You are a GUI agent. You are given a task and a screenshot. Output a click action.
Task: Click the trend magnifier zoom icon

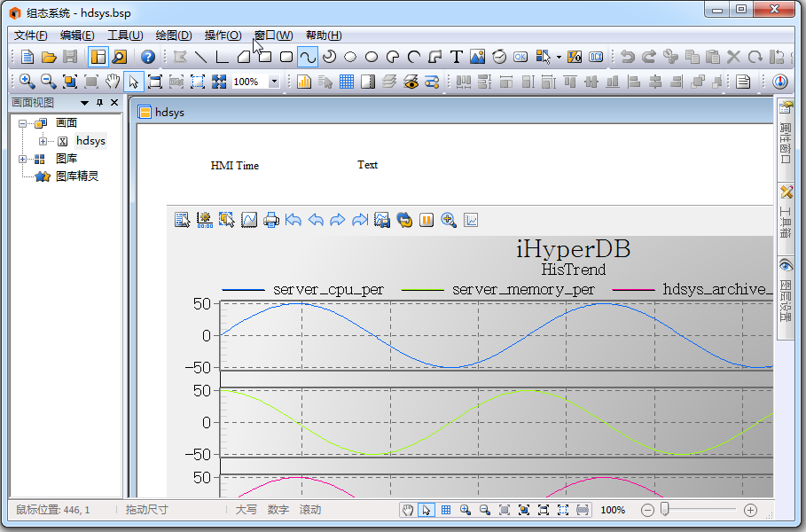point(449,220)
